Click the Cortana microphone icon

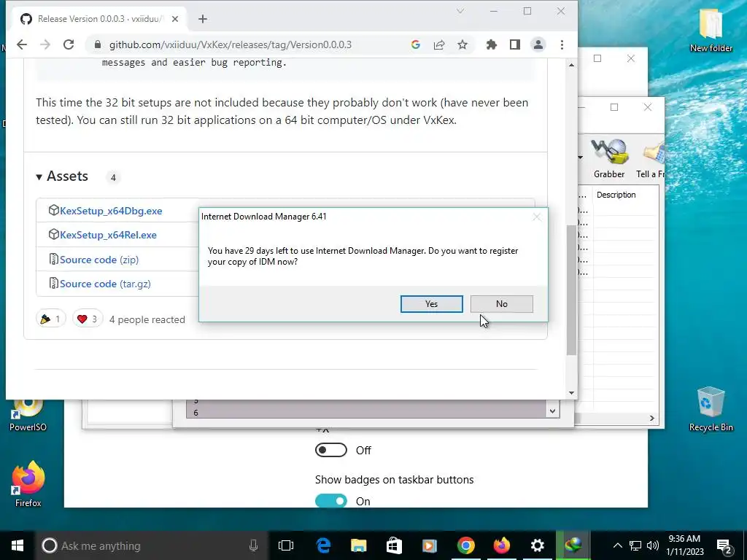click(x=253, y=545)
